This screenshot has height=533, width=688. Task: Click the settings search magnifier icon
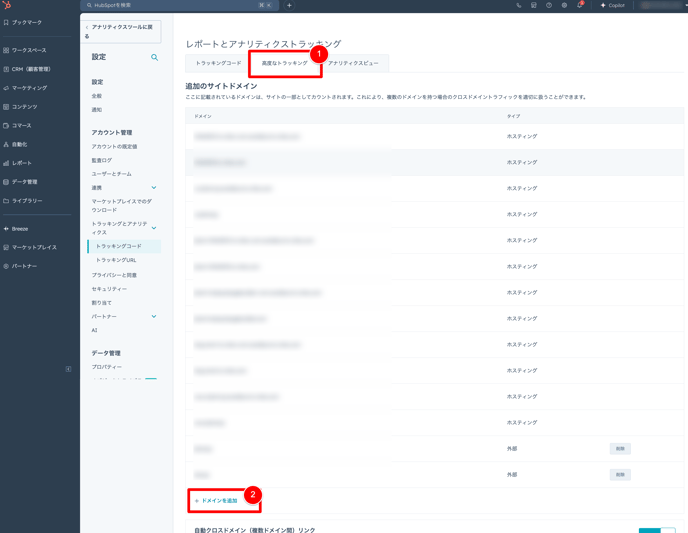tap(154, 57)
